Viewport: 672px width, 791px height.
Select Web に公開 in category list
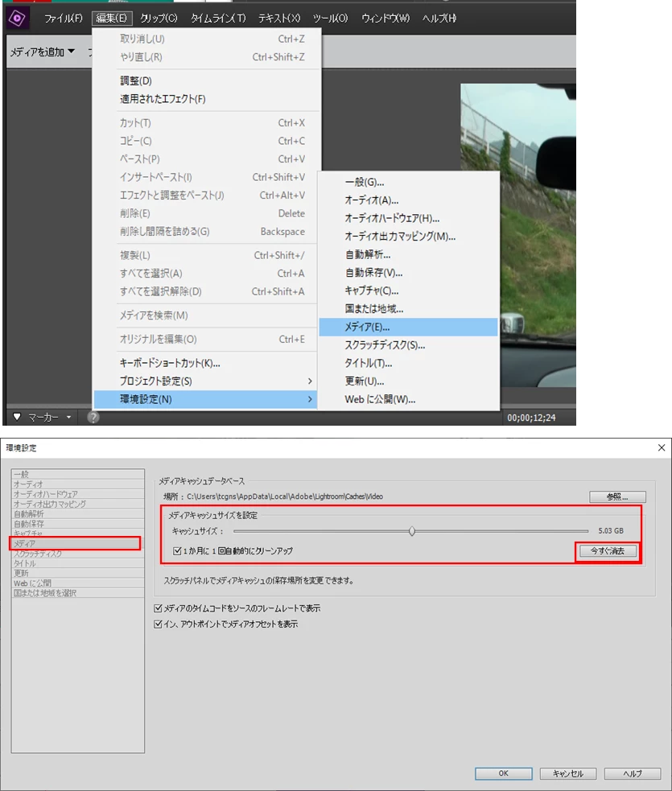pyautogui.click(x=78, y=583)
